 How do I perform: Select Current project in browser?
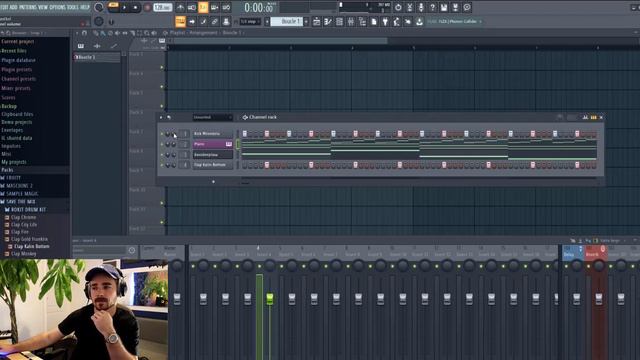point(18,42)
